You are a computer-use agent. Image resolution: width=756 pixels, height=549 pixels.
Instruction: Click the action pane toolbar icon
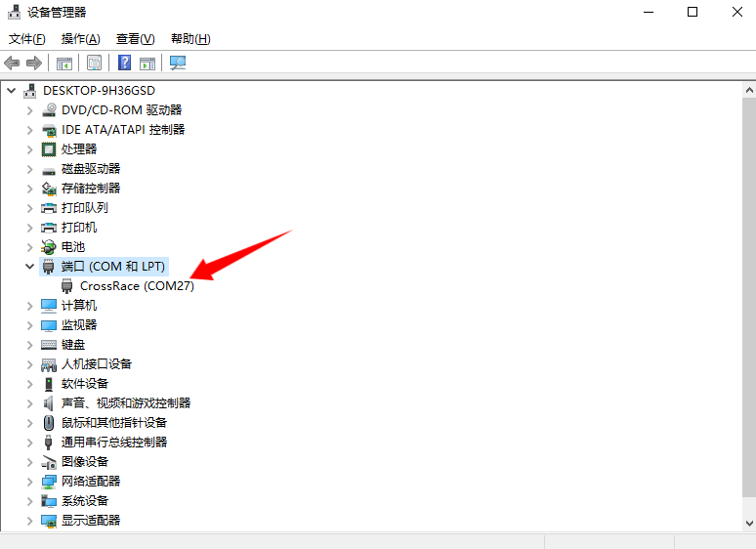click(147, 63)
